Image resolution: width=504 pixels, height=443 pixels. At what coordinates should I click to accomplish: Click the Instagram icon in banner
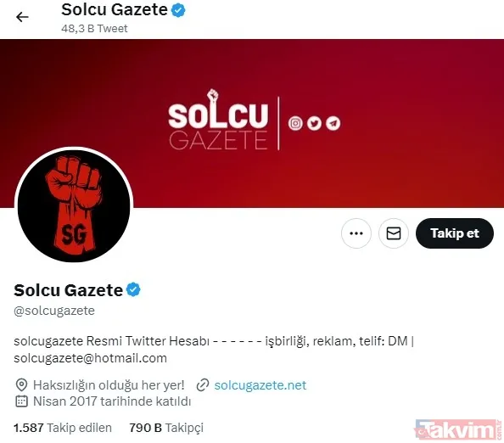coord(295,123)
